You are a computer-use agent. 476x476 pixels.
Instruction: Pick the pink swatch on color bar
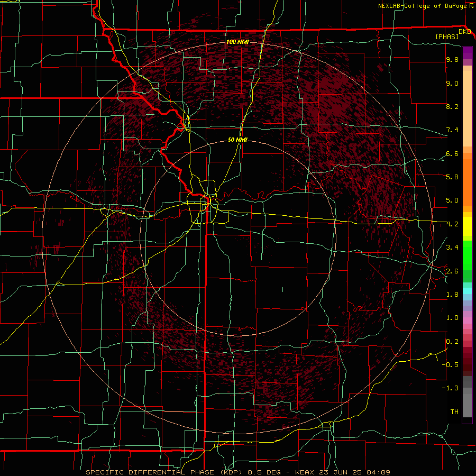467,321
